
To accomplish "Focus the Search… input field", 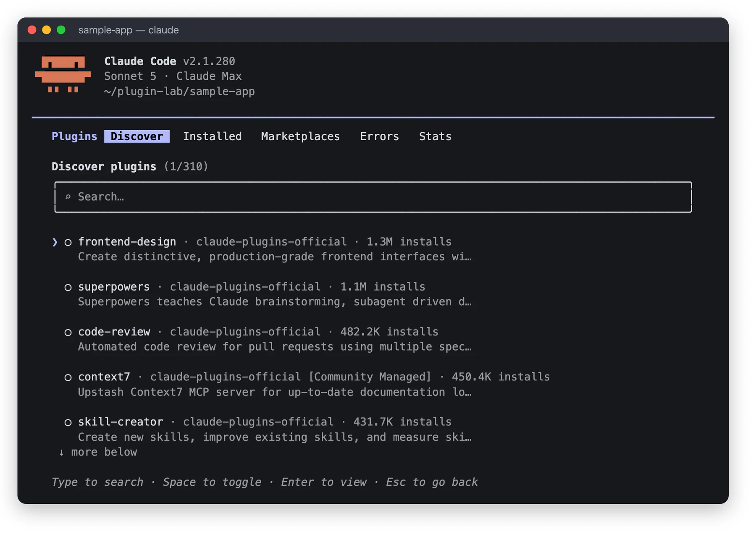I will pos(373,197).
